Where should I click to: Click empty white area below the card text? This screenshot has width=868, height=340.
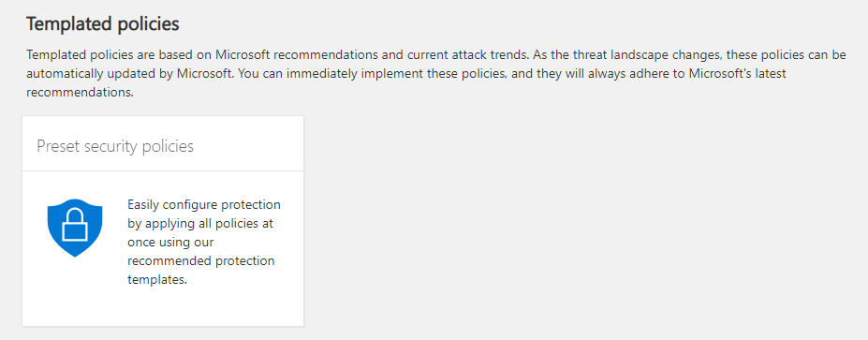click(x=163, y=307)
